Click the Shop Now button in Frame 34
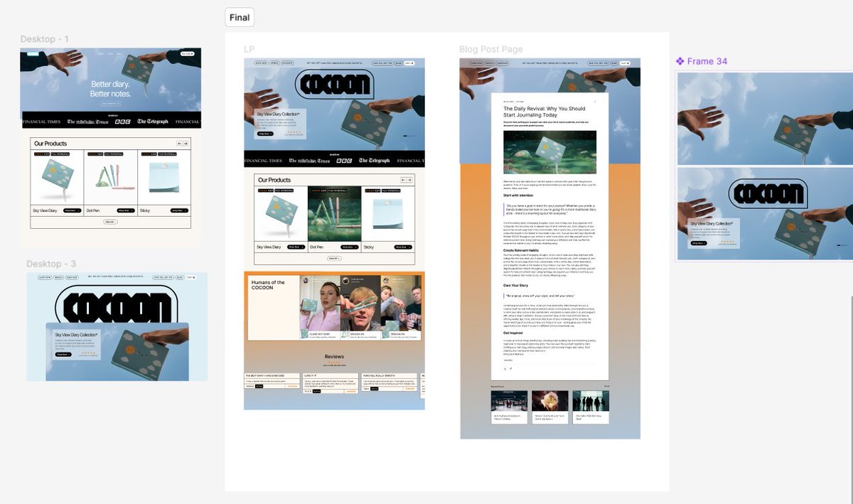The height and width of the screenshot is (504, 853). coord(699,243)
